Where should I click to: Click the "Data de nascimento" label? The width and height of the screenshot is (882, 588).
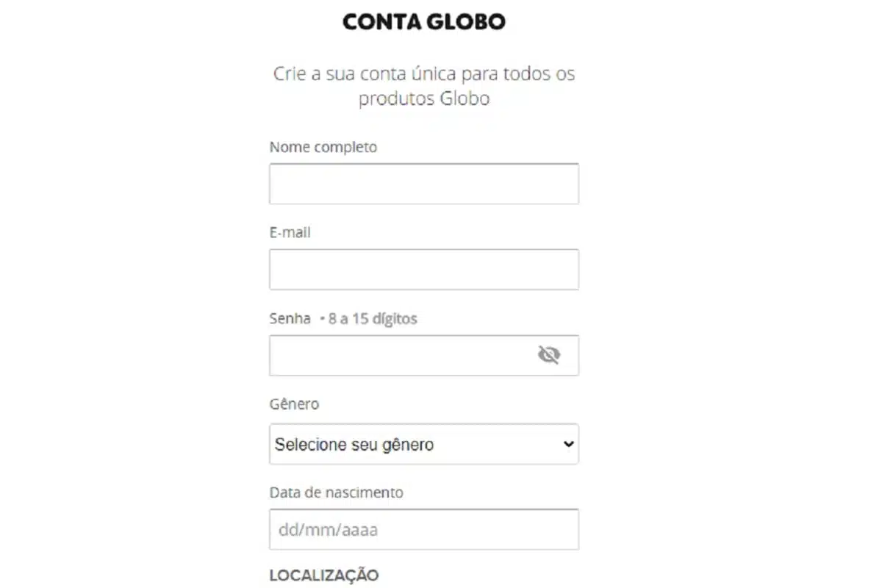pos(336,492)
